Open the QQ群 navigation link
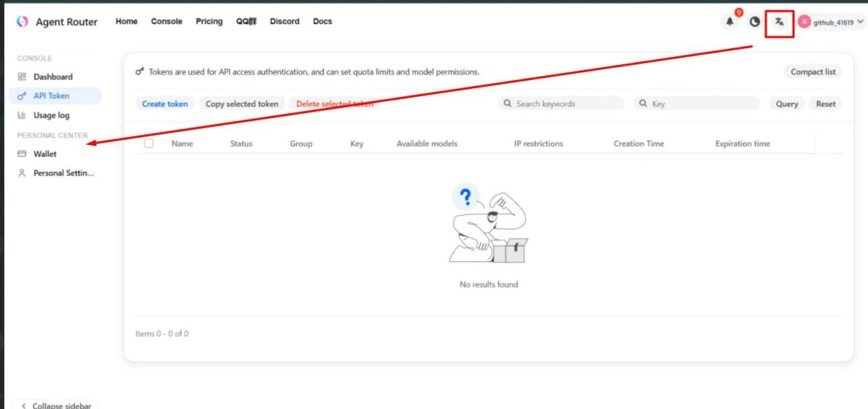868x409 pixels. tap(246, 21)
